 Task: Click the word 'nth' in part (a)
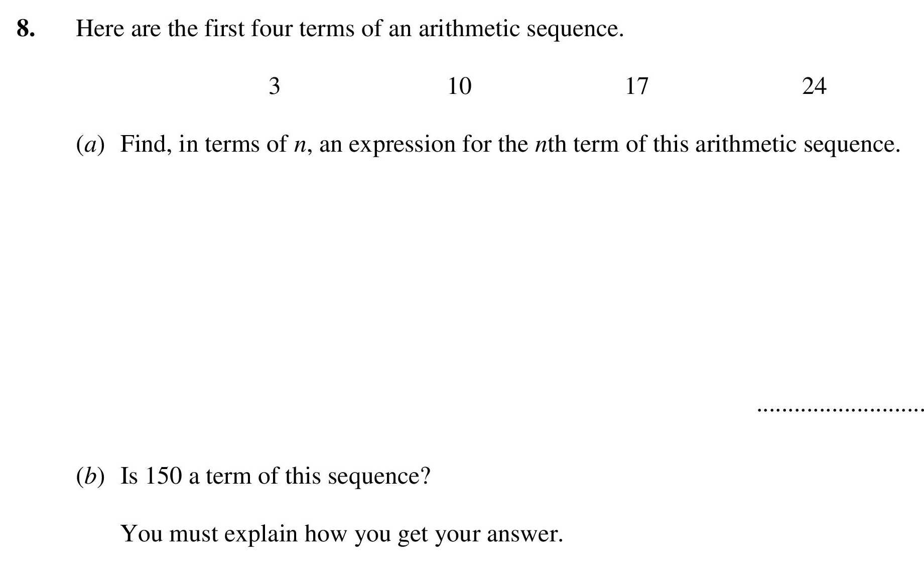tap(551, 145)
